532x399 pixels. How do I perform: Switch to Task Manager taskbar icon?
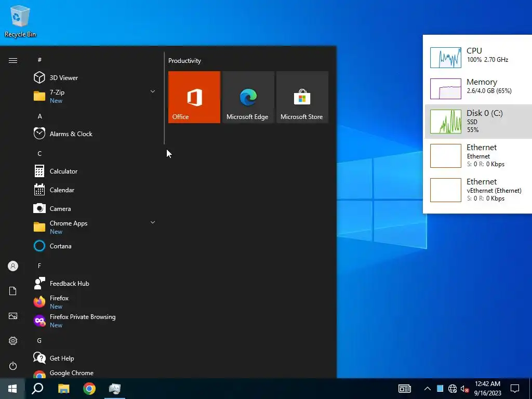click(115, 389)
